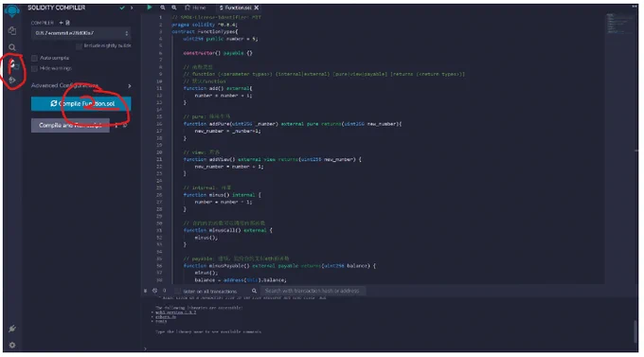The width and height of the screenshot is (644, 357).
Task: Click the 'uint256 public number = 5;' line
Action: coord(221,39)
